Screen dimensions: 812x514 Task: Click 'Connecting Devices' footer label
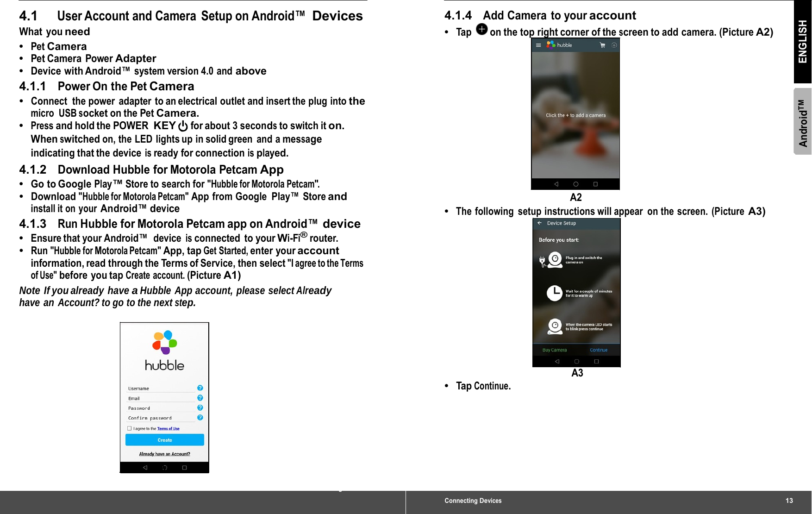[x=473, y=501]
